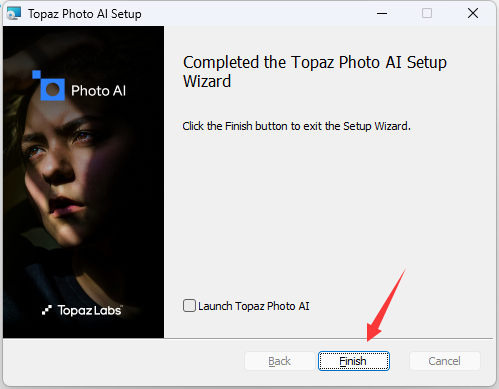This screenshot has height=389, width=499.
Task: Click the "TopazLabs" wordmark in the banner
Action: 90,310
